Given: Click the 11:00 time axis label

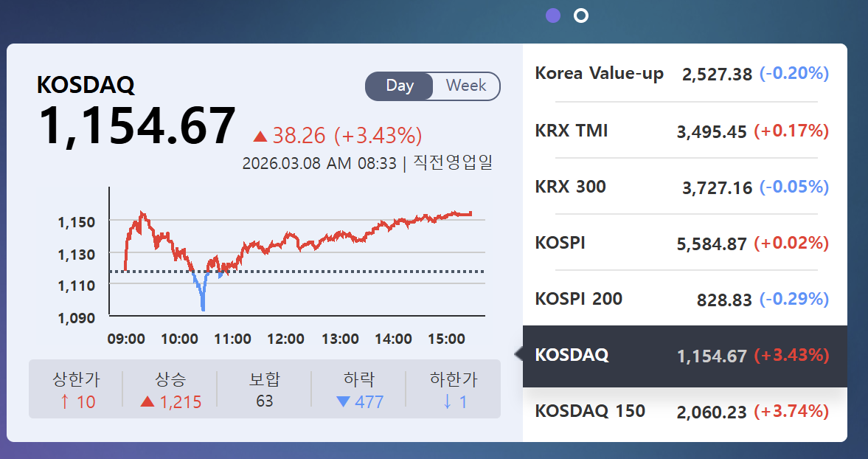Looking at the screenshot, I should point(232,339).
